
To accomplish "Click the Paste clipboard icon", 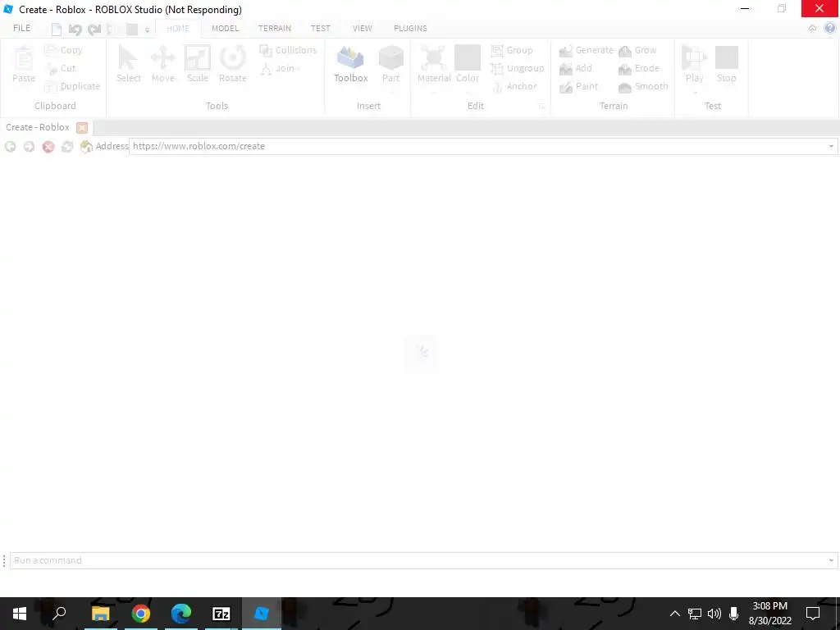I will pyautogui.click(x=24, y=64).
